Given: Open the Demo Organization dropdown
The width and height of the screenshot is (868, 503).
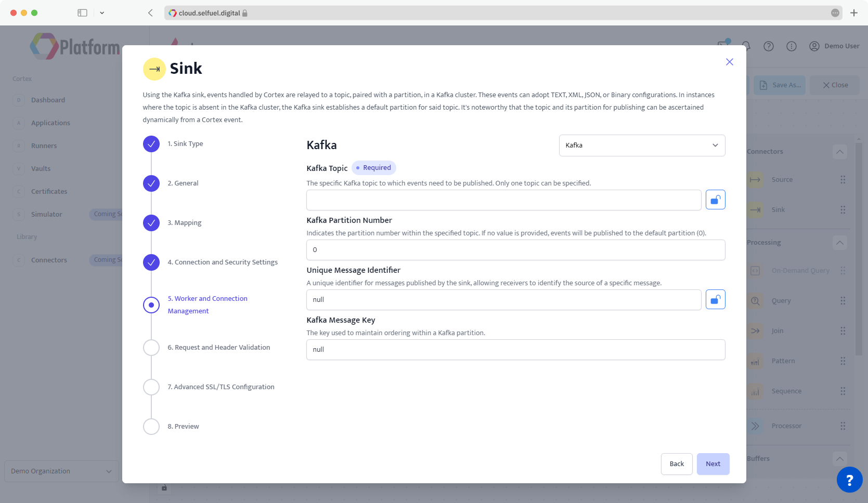Looking at the screenshot, I should click(x=61, y=471).
